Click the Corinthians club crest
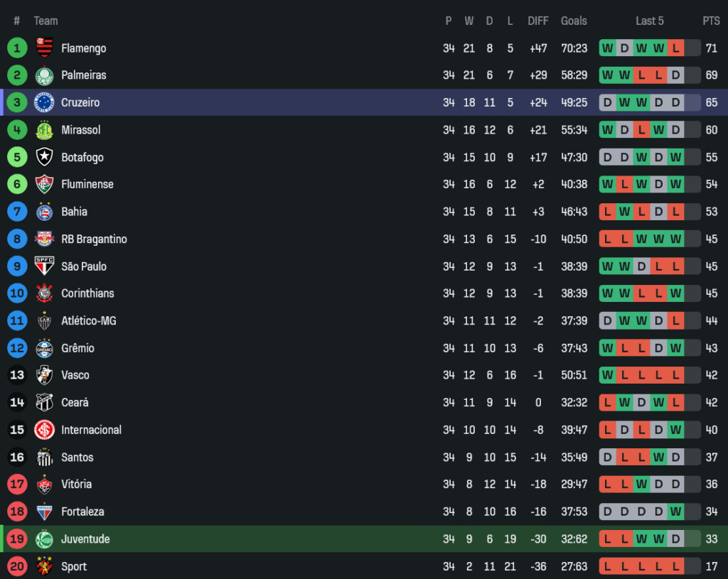The image size is (728, 579). coord(44,293)
